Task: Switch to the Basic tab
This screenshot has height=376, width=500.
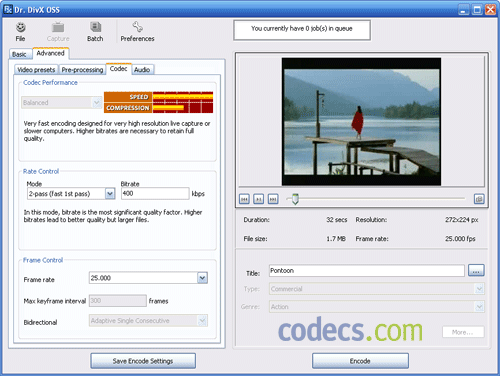Action: click(x=19, y=54)
